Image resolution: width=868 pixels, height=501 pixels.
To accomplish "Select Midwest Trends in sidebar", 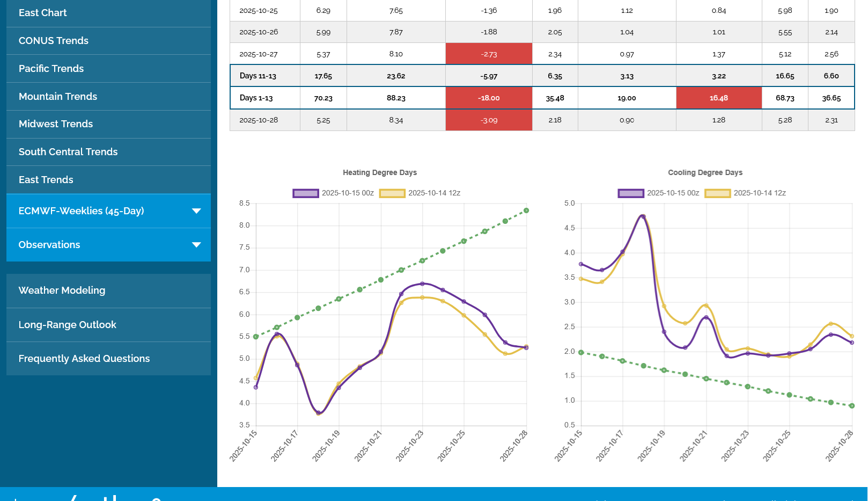I will [x=56, y=124].
